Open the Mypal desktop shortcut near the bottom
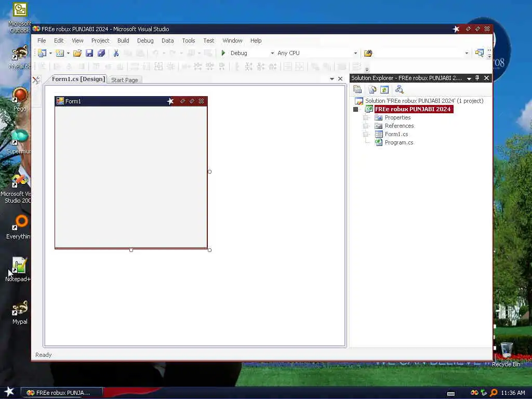This screenshot has height=399, width=532. (20, 312)
